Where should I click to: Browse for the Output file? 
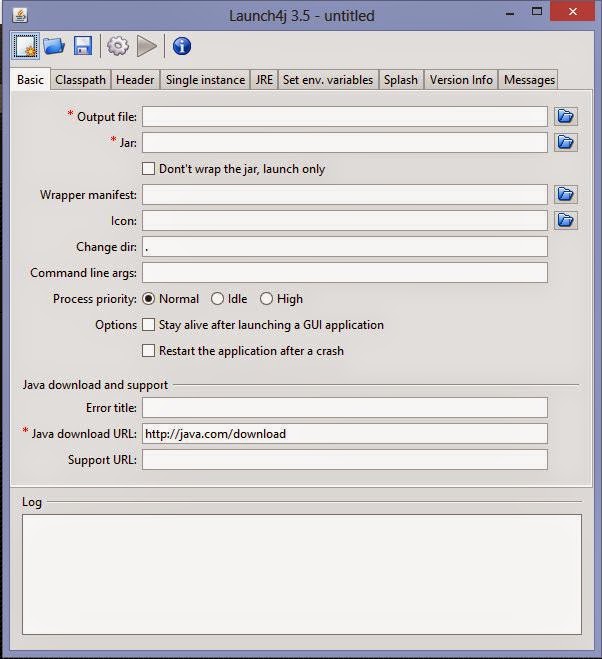(565, 116)
